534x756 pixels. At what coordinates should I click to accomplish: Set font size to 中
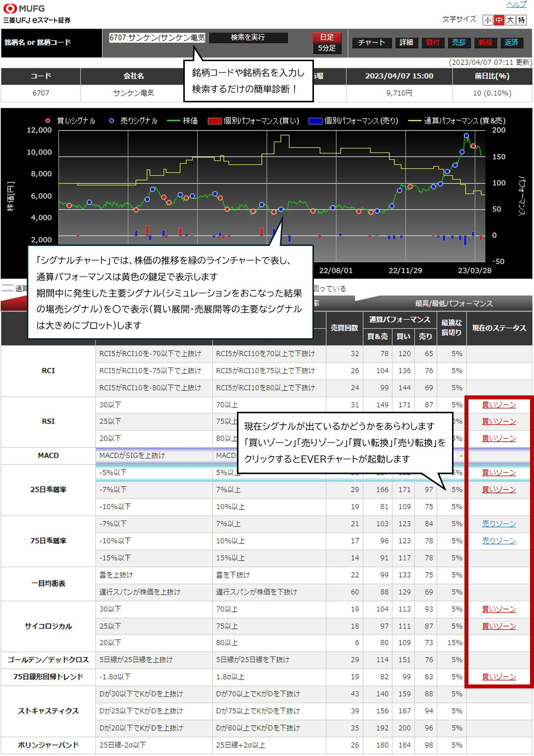(x=498, y=20)
